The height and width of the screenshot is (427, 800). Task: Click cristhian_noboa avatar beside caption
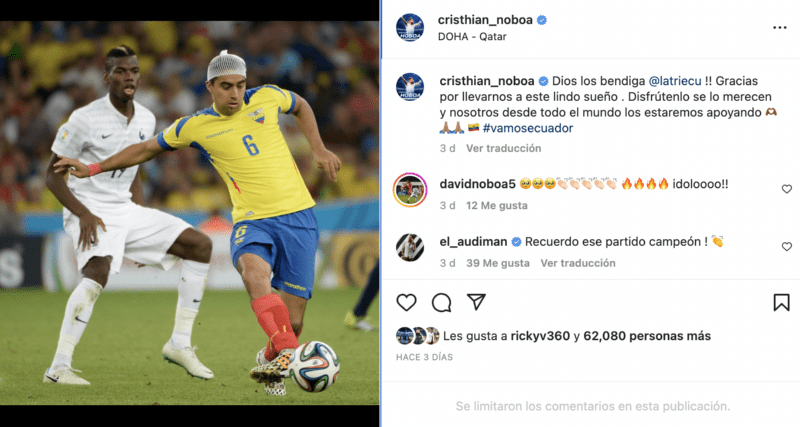(x=410, y=87)
